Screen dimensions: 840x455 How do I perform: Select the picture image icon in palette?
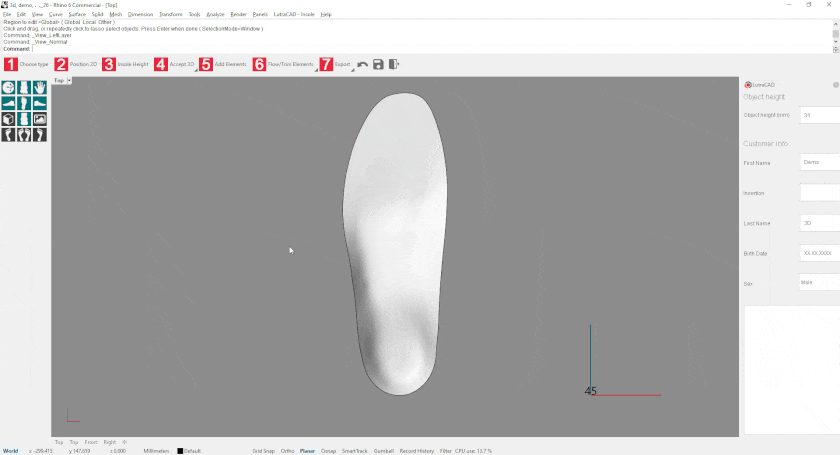pyautogui.click(x=40, y=119)
